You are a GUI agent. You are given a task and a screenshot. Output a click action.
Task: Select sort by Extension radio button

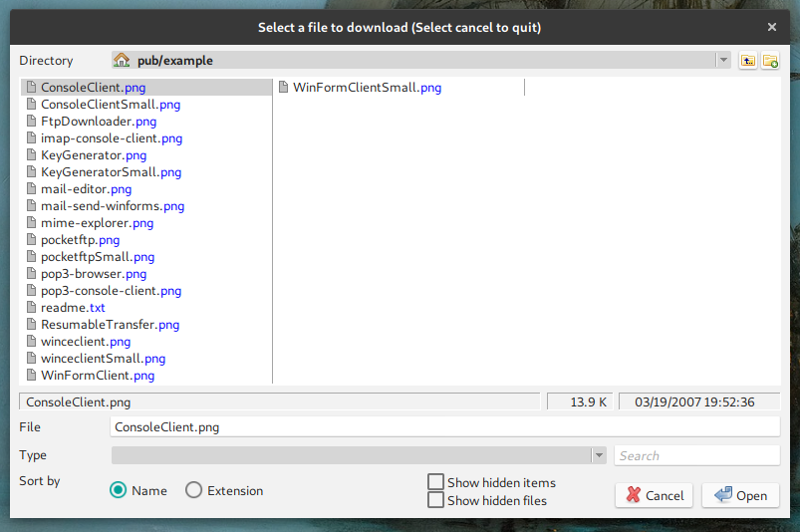(x=194, y=490)
